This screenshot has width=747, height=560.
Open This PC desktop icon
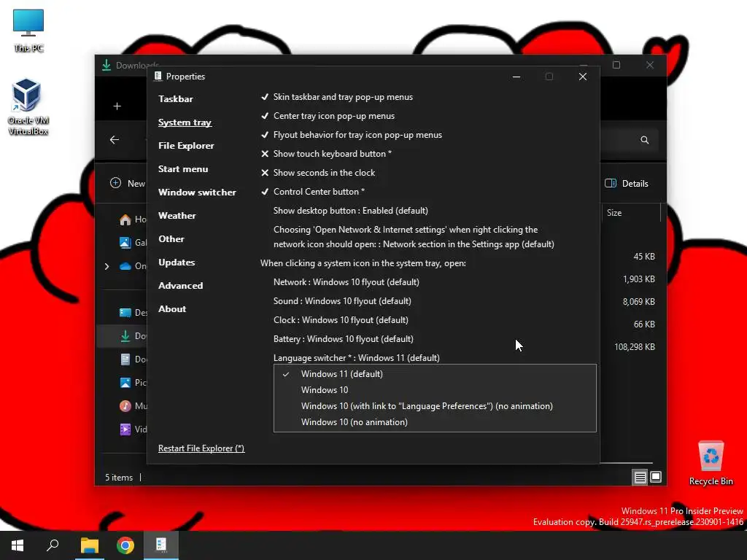point(28,31)
